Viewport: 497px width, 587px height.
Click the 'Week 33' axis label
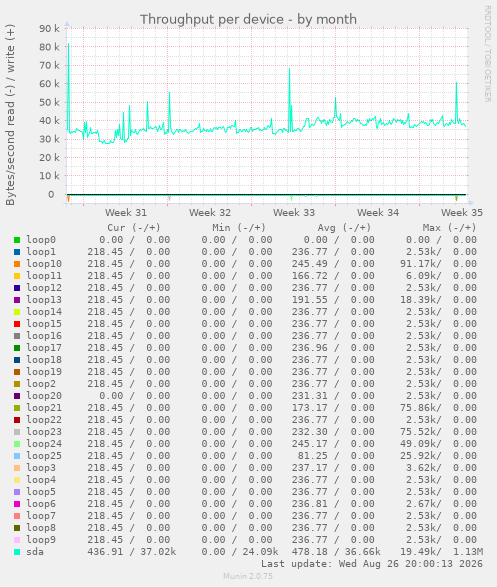click(x=294, y=213)
